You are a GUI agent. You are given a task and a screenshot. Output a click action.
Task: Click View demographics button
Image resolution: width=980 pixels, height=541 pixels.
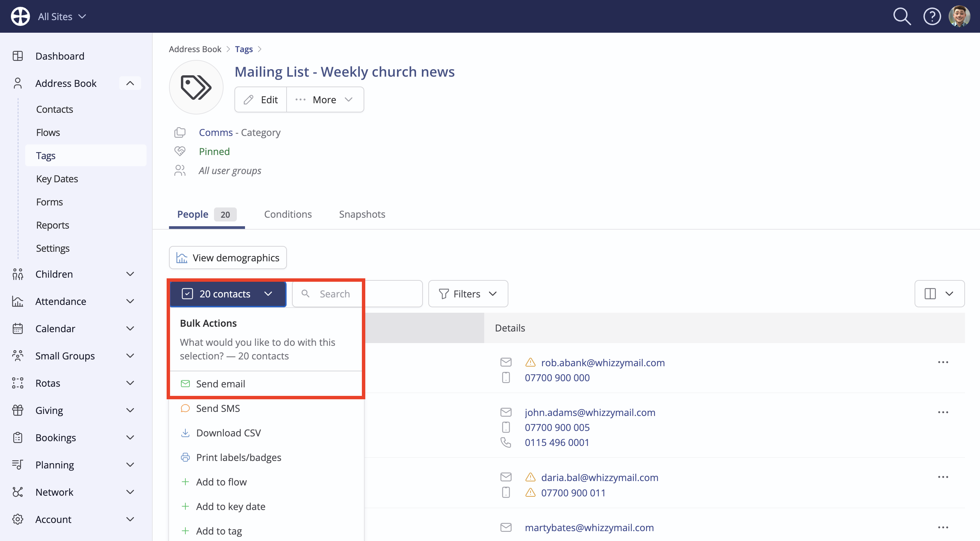[228, 258]
